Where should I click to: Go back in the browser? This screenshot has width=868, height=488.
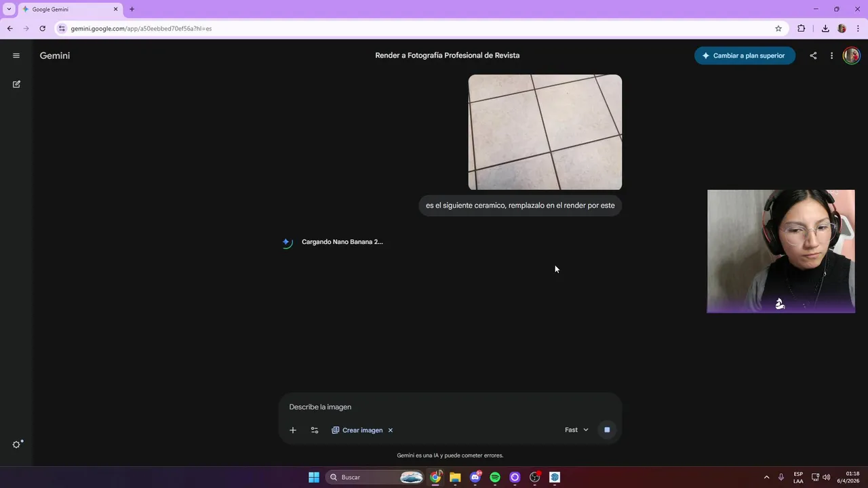[9, 28]
